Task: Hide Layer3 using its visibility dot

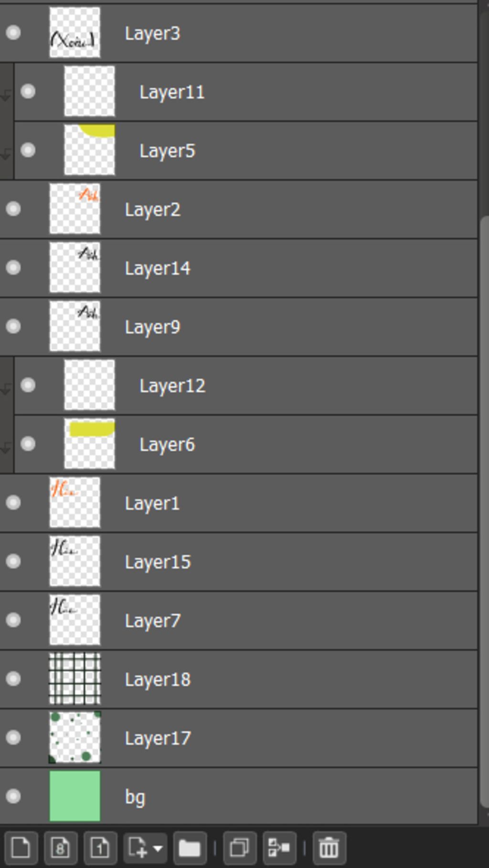Action: click(13, 32)
